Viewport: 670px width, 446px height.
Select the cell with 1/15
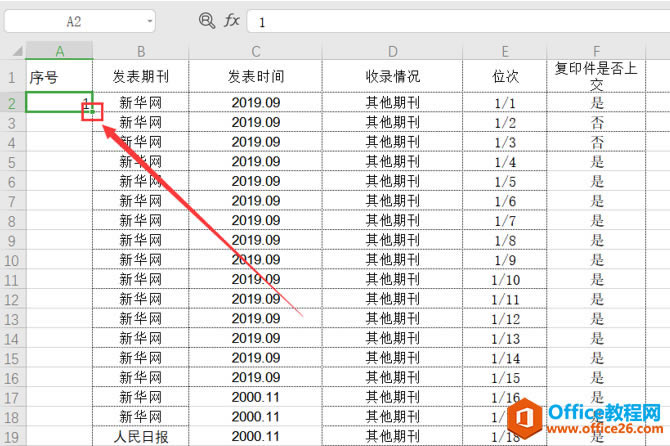pos(505,378)
